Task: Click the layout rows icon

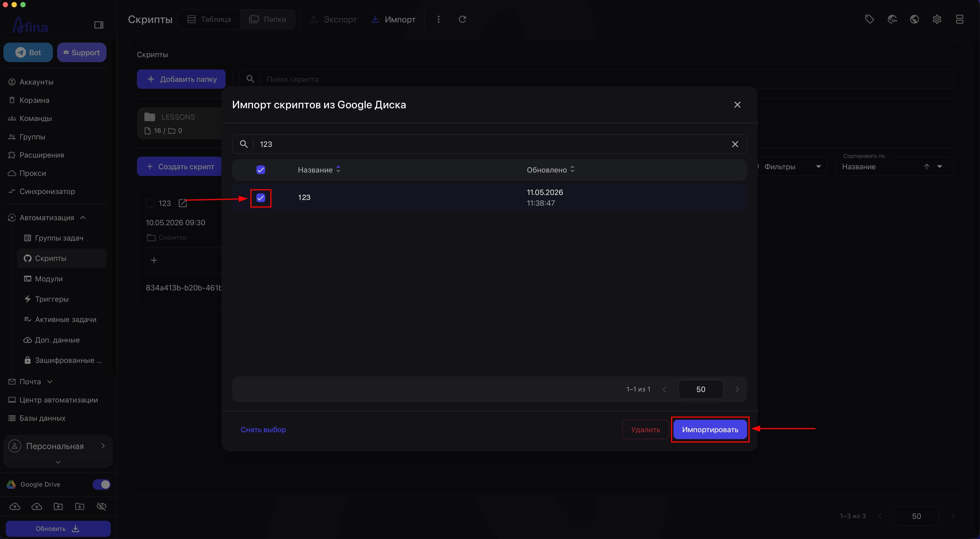Action: click(x=960, y=19)
